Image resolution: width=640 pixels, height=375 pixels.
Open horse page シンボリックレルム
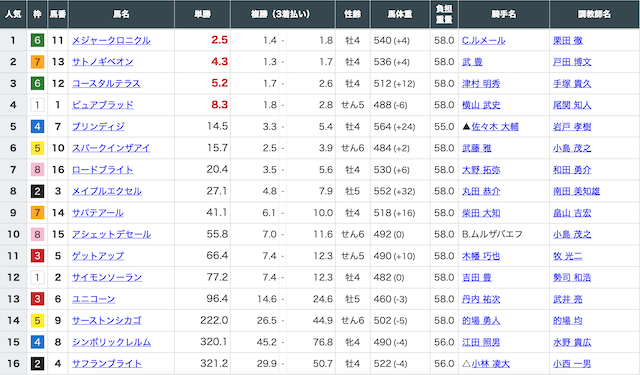[111, 342]
